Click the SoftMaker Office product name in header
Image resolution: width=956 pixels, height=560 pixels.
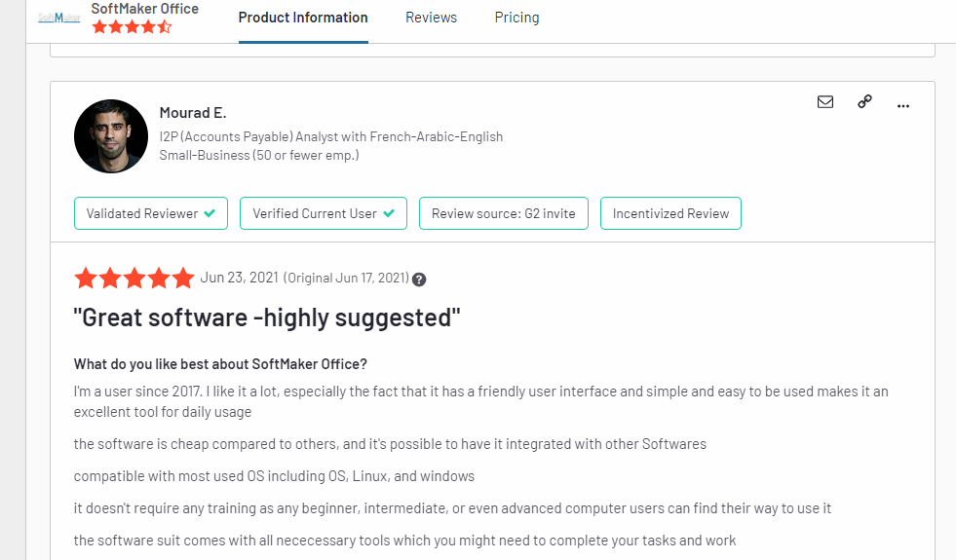coord(144,9)
